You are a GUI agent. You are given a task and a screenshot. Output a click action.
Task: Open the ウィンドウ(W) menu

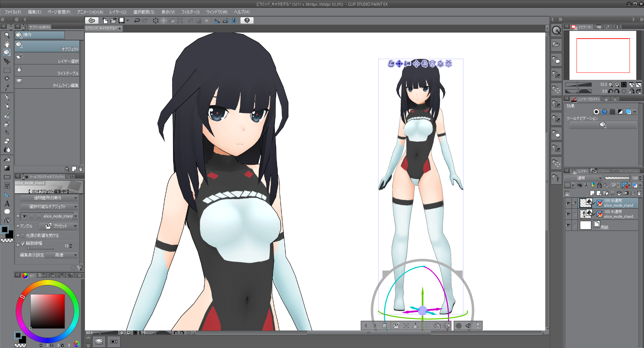(x=216, y=12)
